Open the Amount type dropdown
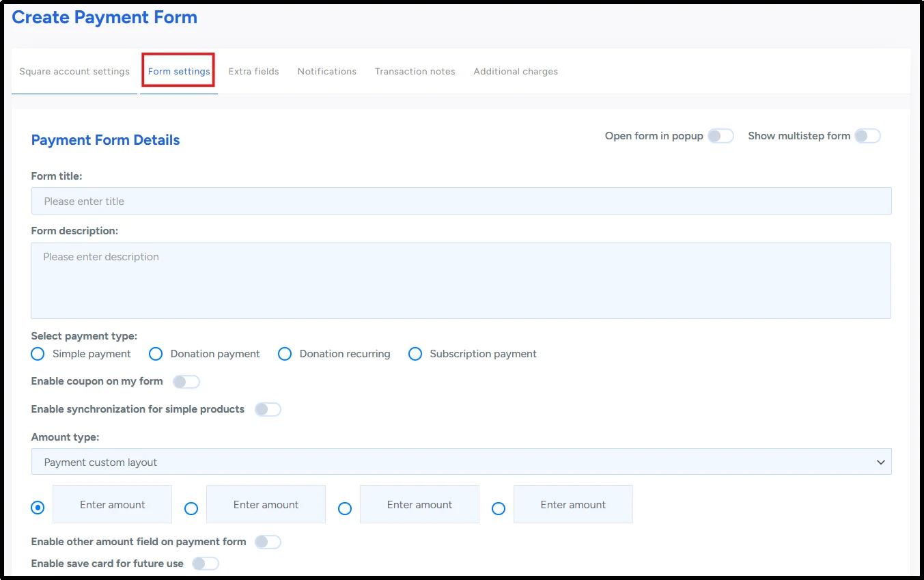 [x=461, y=462]
